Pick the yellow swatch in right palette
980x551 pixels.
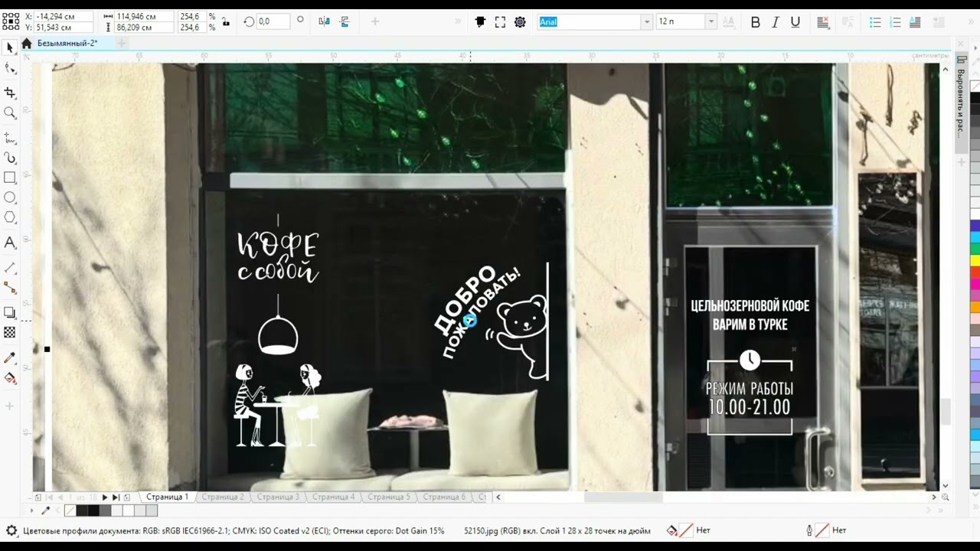[x=975, y=260]
